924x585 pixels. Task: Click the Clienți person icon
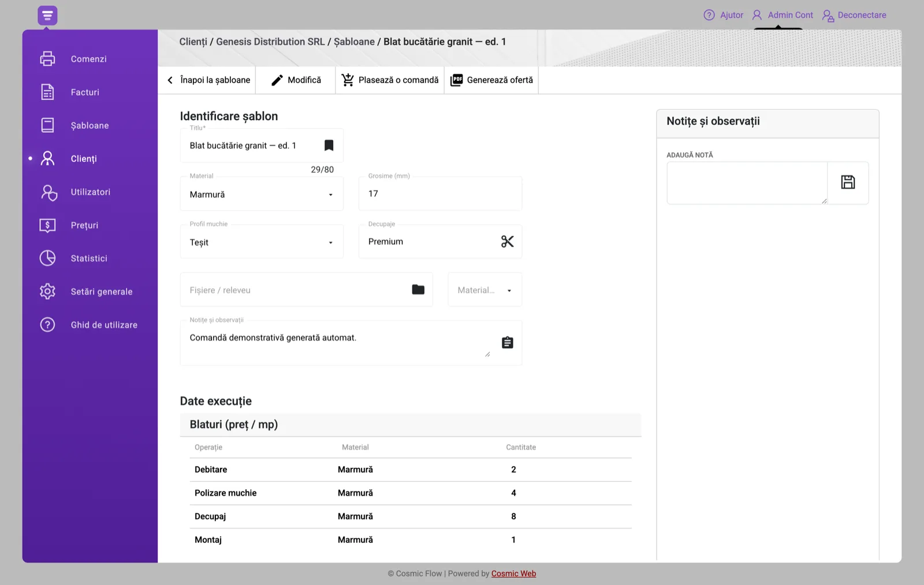(x=47, y=158)
